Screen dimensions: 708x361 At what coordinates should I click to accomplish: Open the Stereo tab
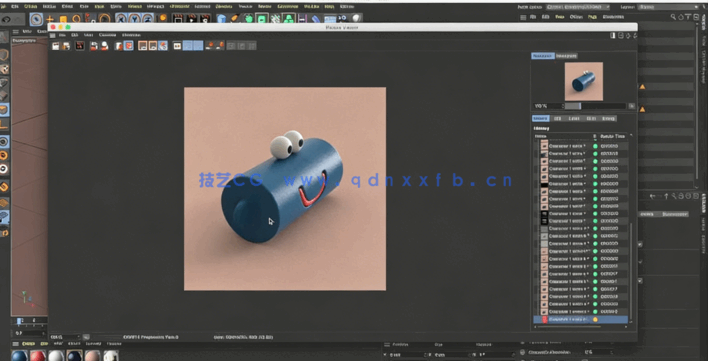(x=608, y=119)
